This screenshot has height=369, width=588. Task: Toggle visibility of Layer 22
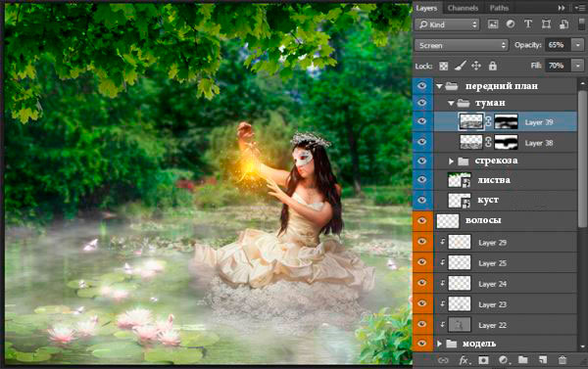[421, 324]
